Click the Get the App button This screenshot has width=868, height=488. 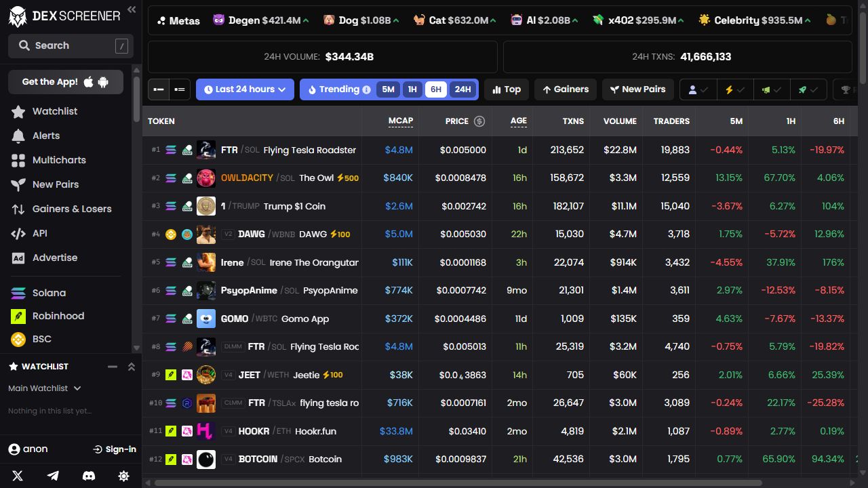pyautogui.click(x=66, y=82)
